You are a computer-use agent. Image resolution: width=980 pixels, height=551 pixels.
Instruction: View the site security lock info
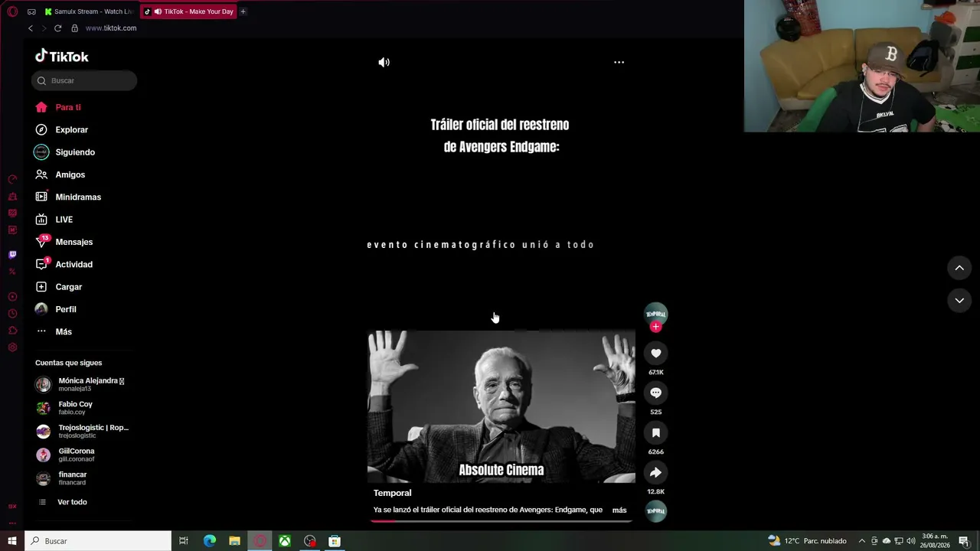74,28
